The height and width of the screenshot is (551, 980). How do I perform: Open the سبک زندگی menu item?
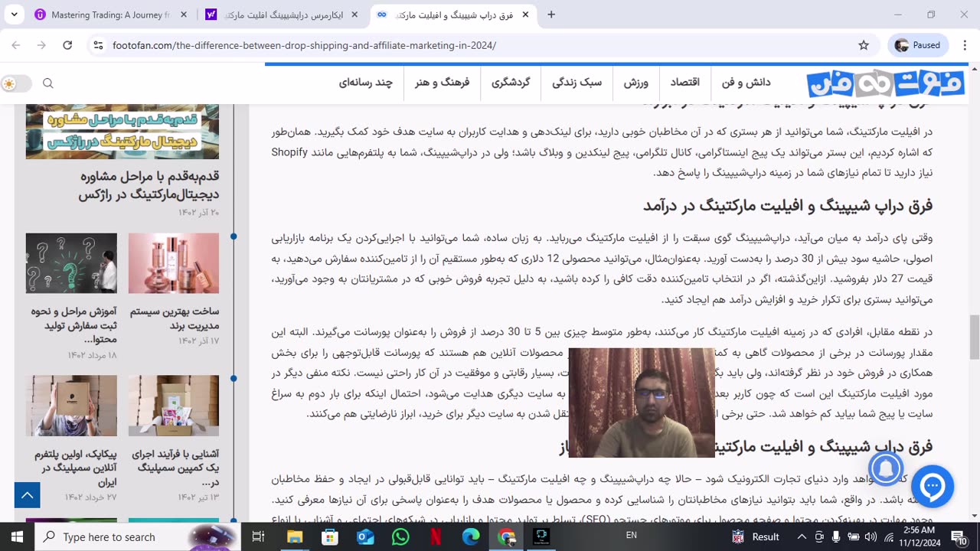pos(577,83)
